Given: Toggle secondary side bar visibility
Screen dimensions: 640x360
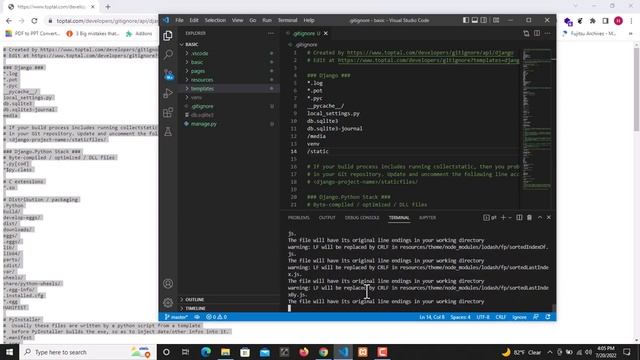Looking at the screenshot, I should point(484,20).
